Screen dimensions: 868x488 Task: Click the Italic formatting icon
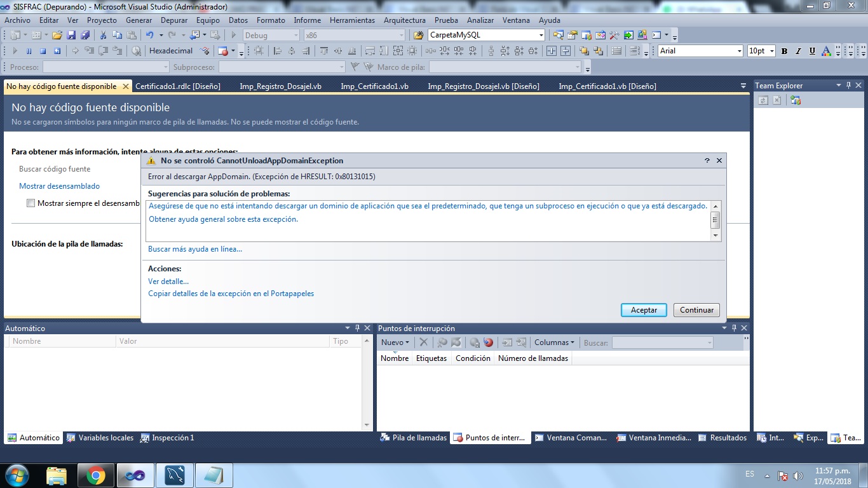pyautogui.click(x=798, y=51)
